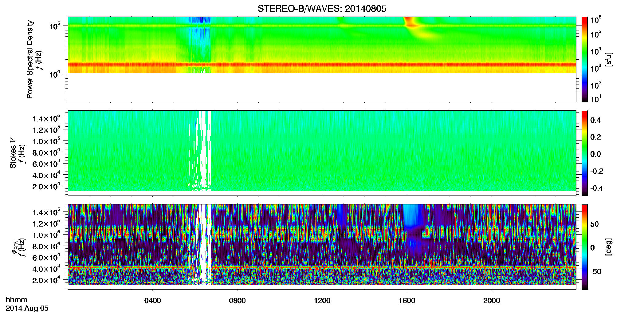Click the 2.0×10^4 tick on the φRTN panel
The height and width of the screenshot is (332, 644).
tap(46, 280)
